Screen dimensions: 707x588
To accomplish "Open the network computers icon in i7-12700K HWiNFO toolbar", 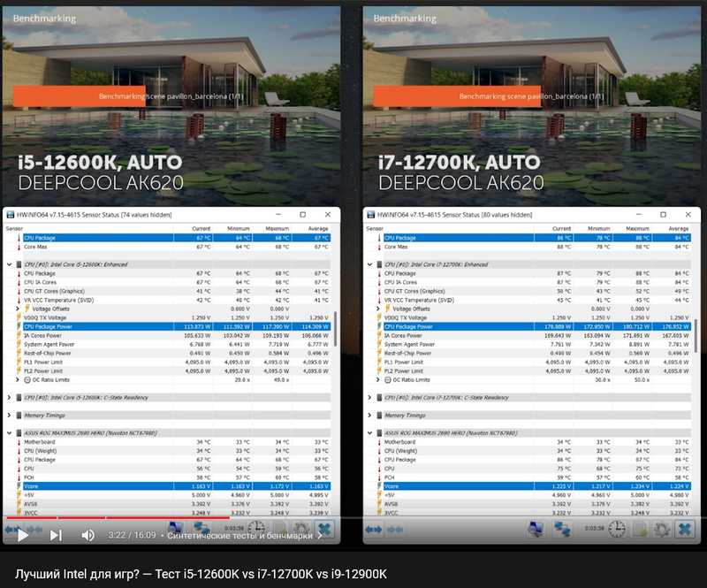I will [x=562, y=529].
